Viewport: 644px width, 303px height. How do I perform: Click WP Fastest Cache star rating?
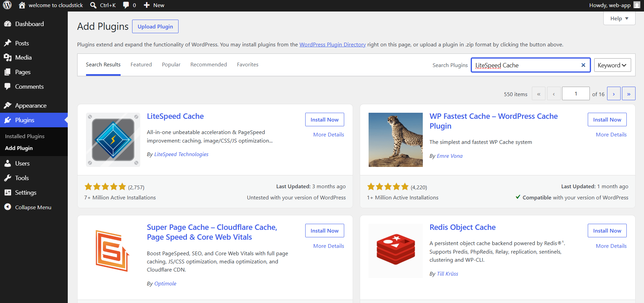(x=388, y=187)
